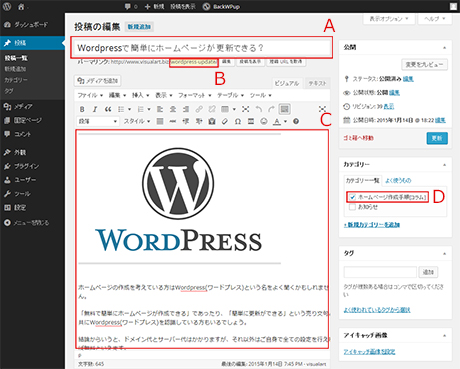Click the blue 更新 update button

click(437, 138)
